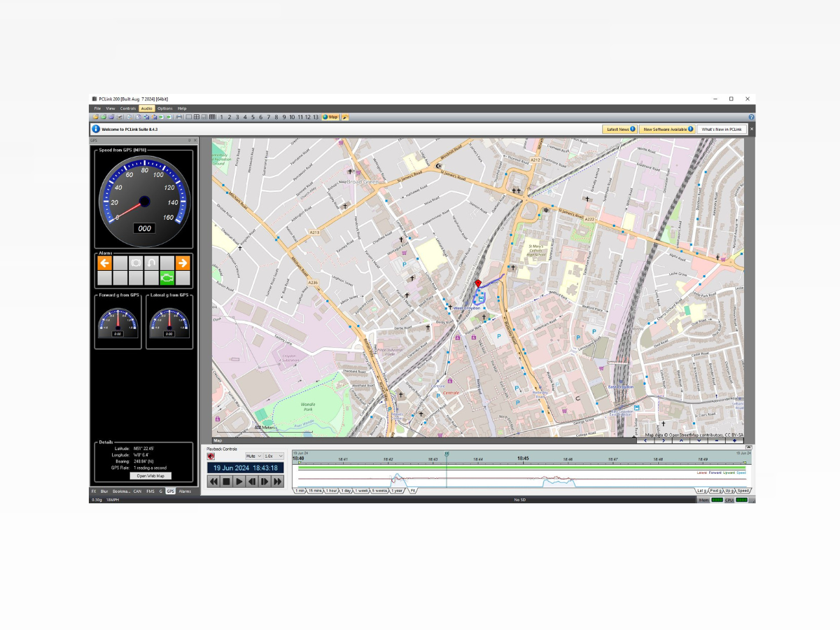Click the right orange arrow alarm indicator
The width and height of the screenshot is (840, 630).
pyautogui.click(x=183, y=263)
